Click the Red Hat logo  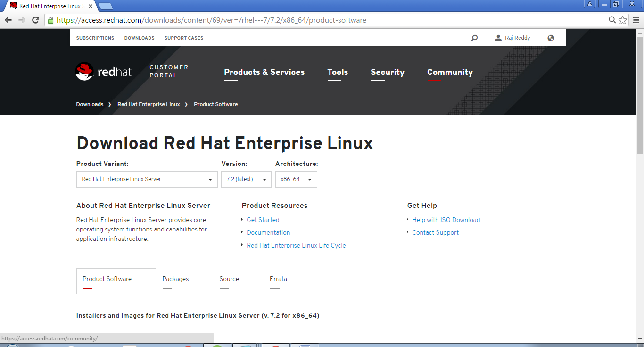[x=104, y=72]
